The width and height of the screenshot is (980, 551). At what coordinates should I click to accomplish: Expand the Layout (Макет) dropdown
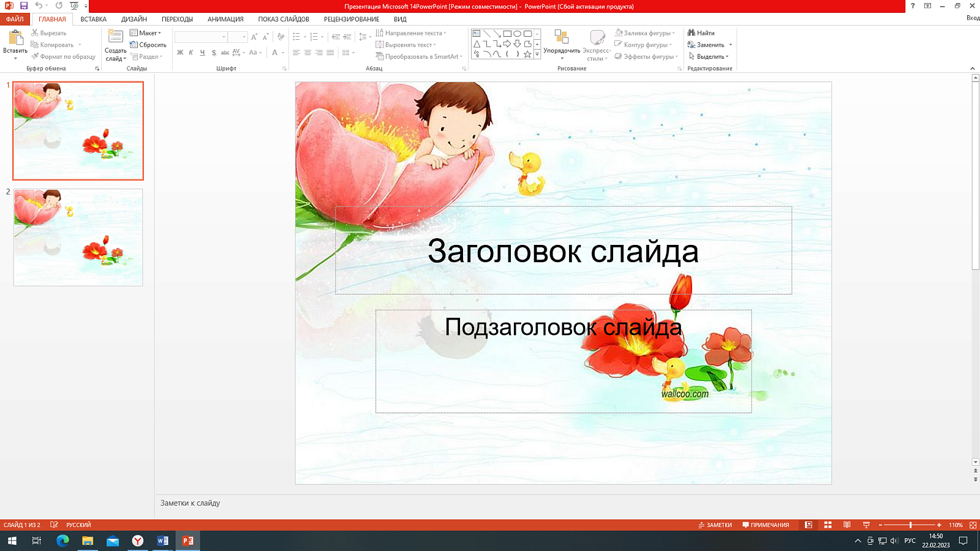point(147,33)
